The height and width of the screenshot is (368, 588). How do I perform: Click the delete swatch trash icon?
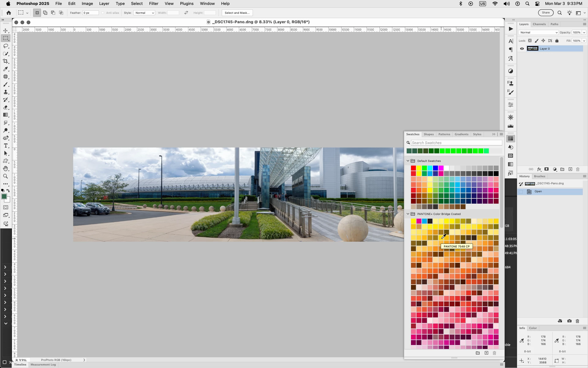(x=494, y=353)
